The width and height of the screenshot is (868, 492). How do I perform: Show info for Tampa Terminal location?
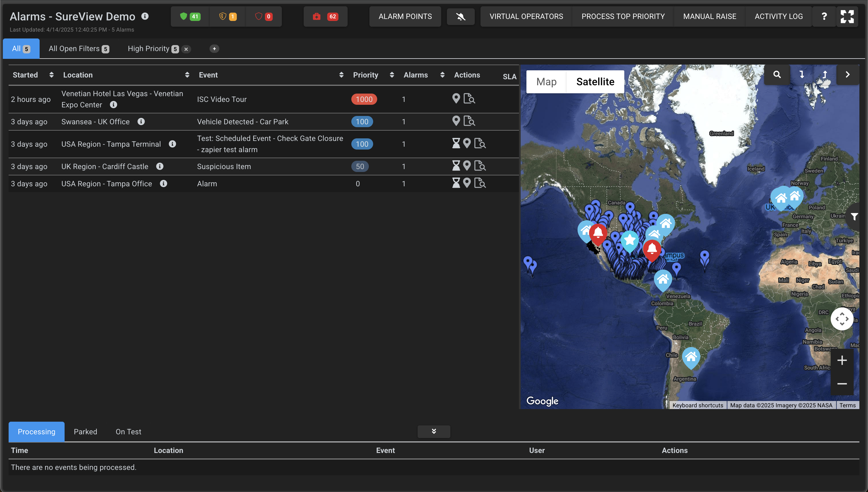pos(172,144)
